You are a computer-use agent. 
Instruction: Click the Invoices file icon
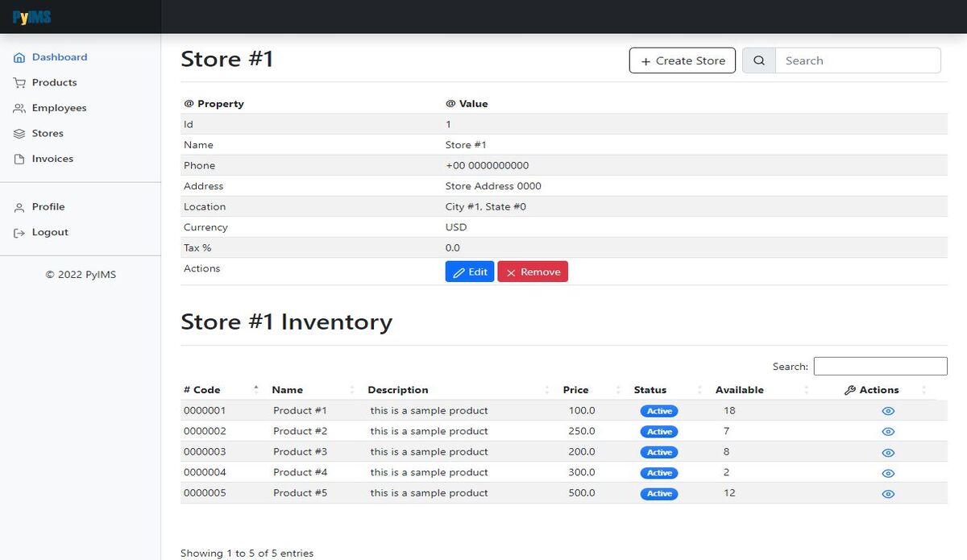(19, 160)
